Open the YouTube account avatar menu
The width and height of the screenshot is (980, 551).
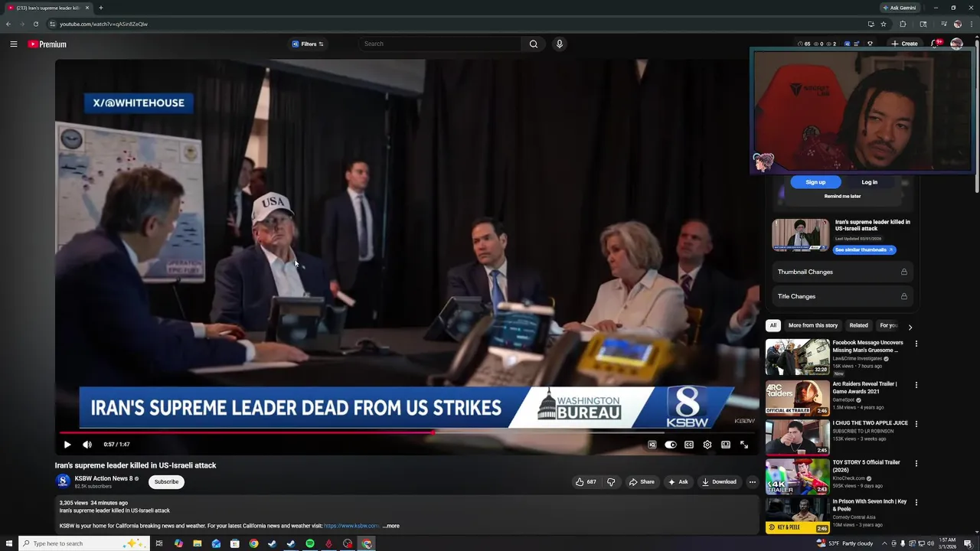[956, 44]
